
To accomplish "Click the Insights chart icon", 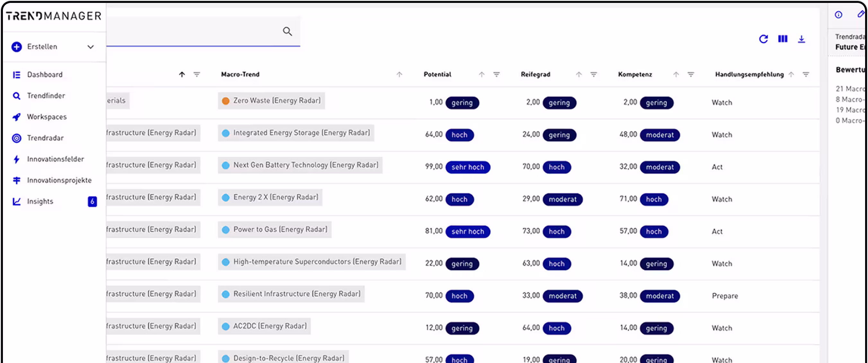I will click(16, 201).
